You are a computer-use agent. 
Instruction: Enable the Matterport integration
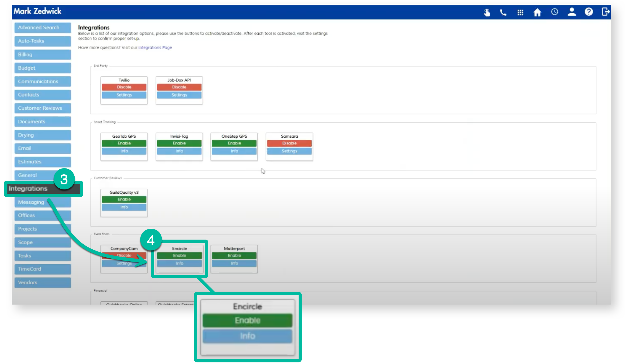(x=234, y=255)
